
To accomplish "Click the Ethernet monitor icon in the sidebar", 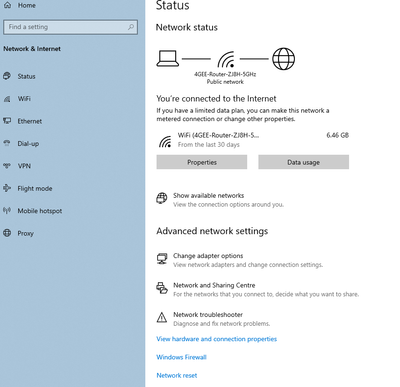I will (x=7, y=121).
